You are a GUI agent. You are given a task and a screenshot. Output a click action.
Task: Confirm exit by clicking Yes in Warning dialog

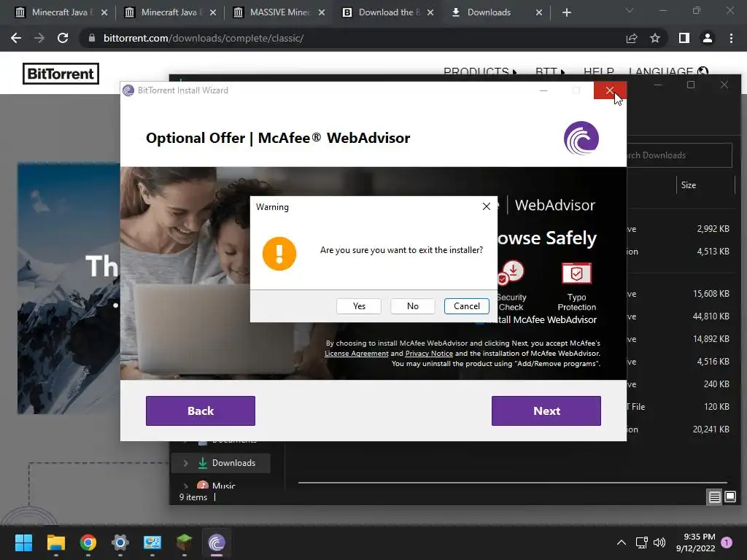click(359, 306)
